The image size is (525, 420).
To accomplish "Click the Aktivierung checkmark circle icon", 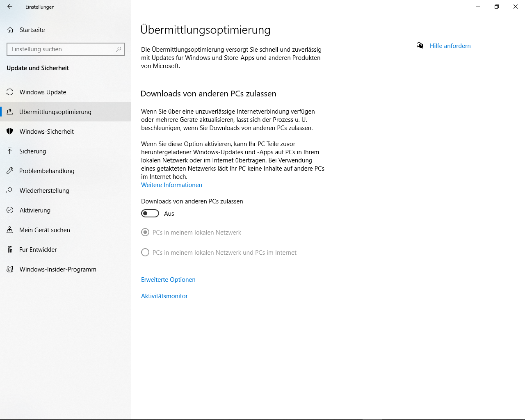I will 10,210.
